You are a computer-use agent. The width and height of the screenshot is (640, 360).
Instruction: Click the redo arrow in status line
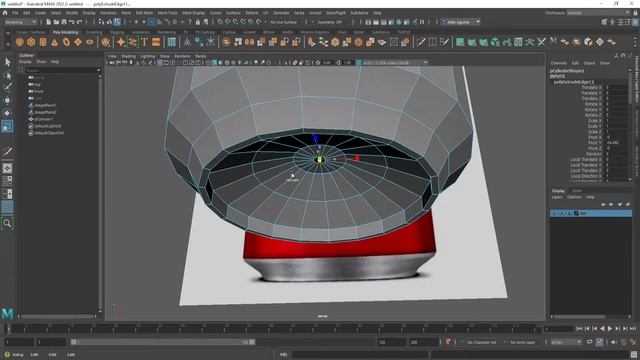pos(80,22)
